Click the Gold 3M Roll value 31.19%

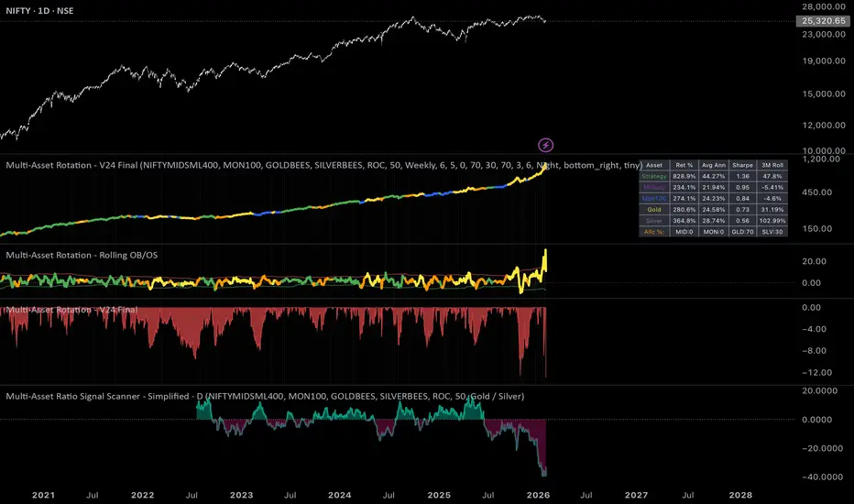pos(772,210)
